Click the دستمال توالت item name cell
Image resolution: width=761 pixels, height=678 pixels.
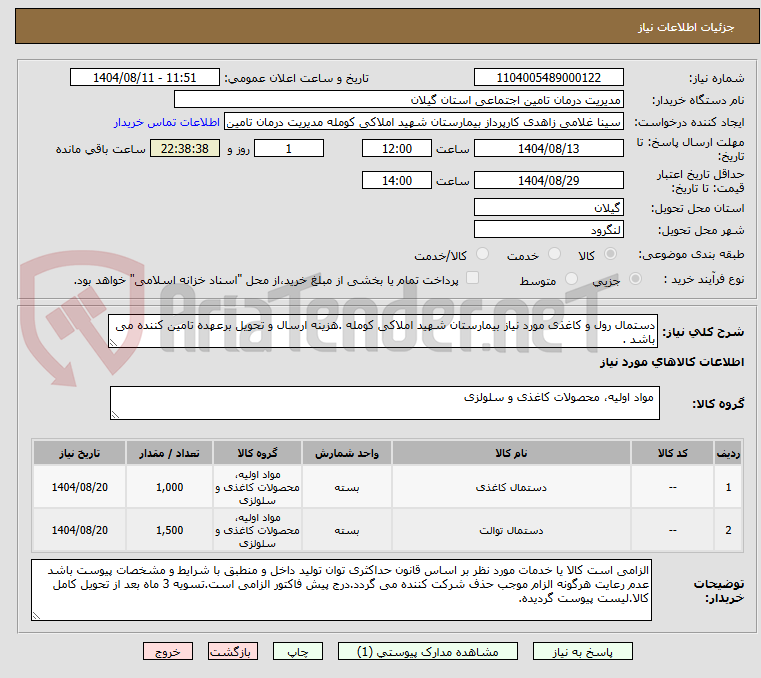[x=511, y=530]
